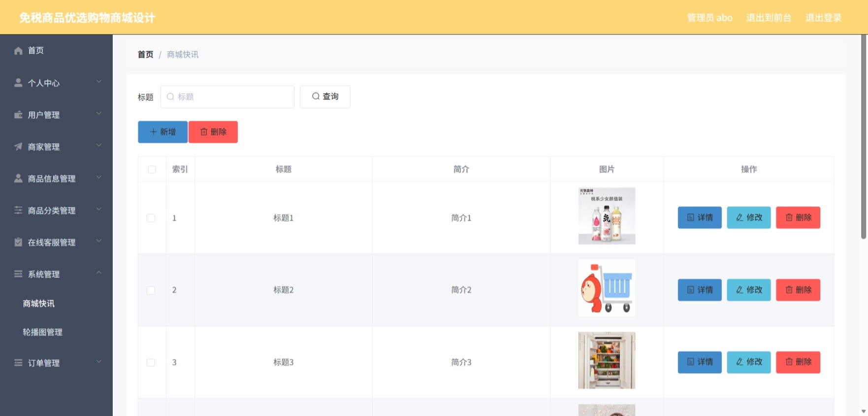The image size is (868, 416).
Task: Check the checkbox for row 标题3
Action: click(151, 362)
